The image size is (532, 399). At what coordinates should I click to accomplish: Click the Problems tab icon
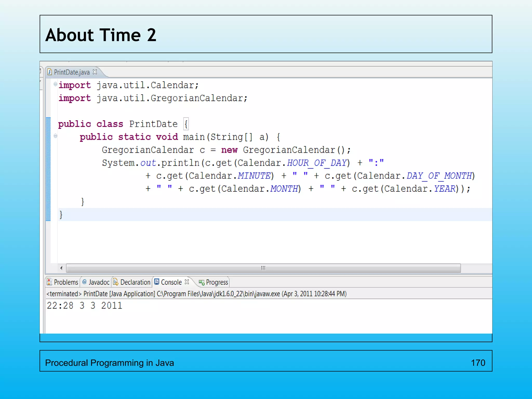click(49, 282)
